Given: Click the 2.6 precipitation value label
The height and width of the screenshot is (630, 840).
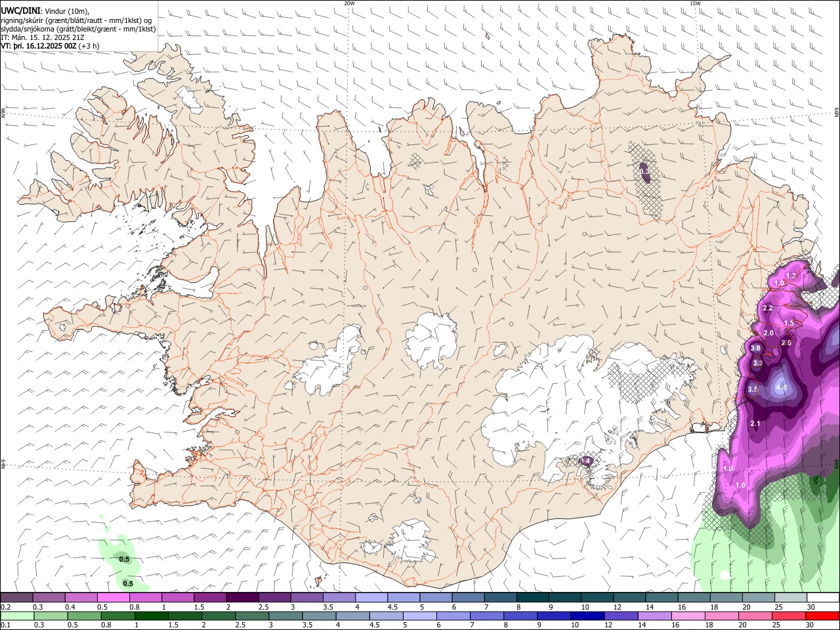Looking at the screenshot, I should pyautogui.click(x=786, y=343).
